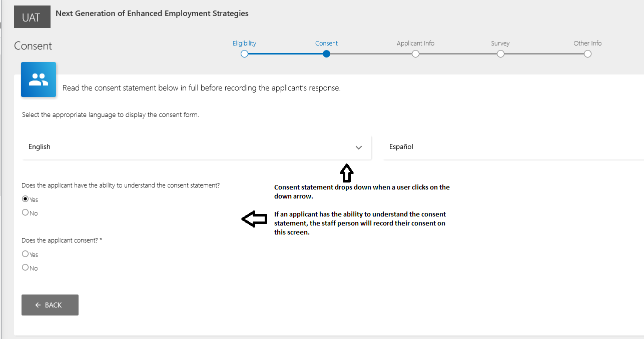Viewport: 644px width, 339px height.
Task: Select No for ability to understand
Action: pyautogui.click(x=26, y=212)
